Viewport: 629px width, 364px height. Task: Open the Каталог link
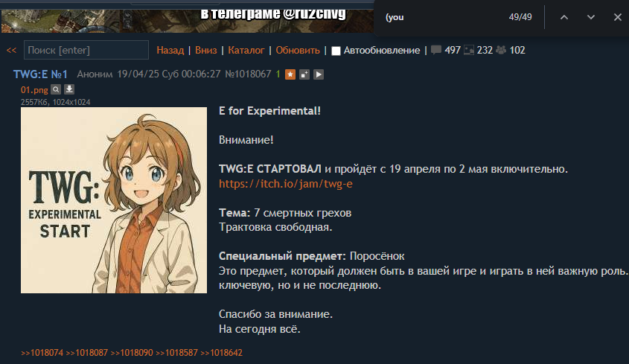click(x=246, y=50)
